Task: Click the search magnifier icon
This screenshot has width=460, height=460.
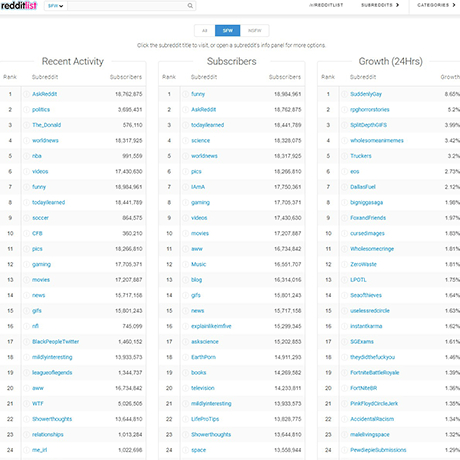Action: [190, 6]
